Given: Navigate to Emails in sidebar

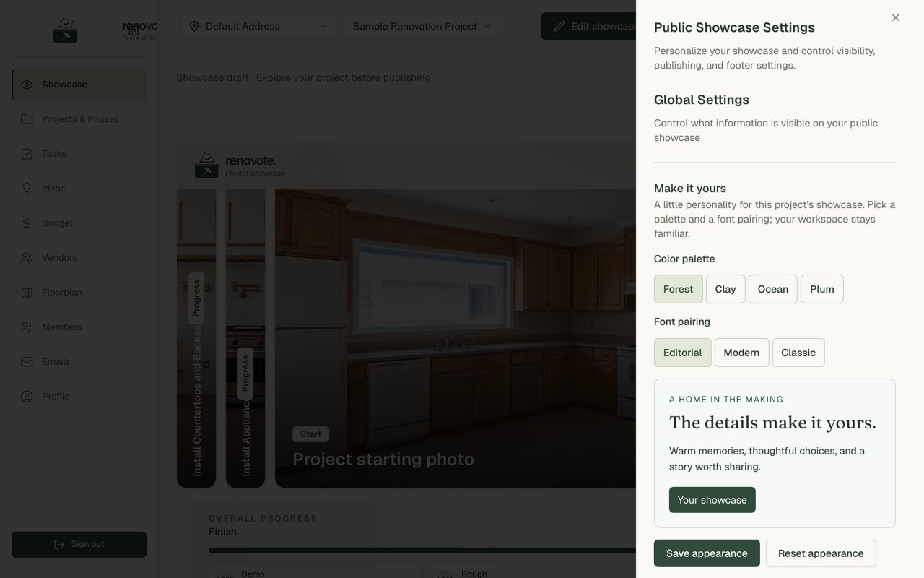Looking at the screenshot, I should (79, 362).
